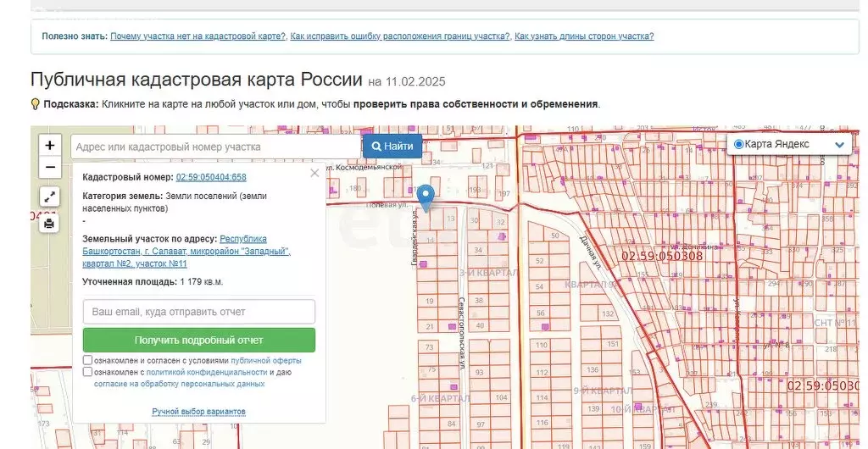Check the публичной оферты agreement checkbox

pos(87,360)
